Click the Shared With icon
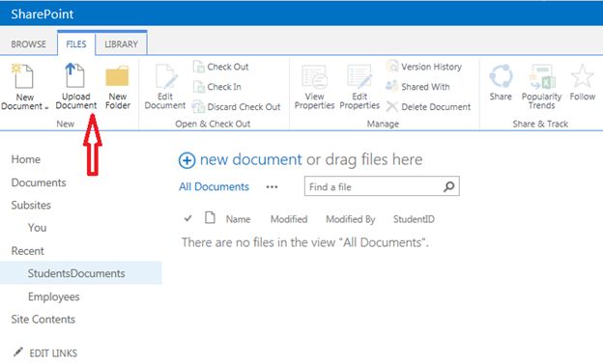603x364 pixels. (392, 86)
